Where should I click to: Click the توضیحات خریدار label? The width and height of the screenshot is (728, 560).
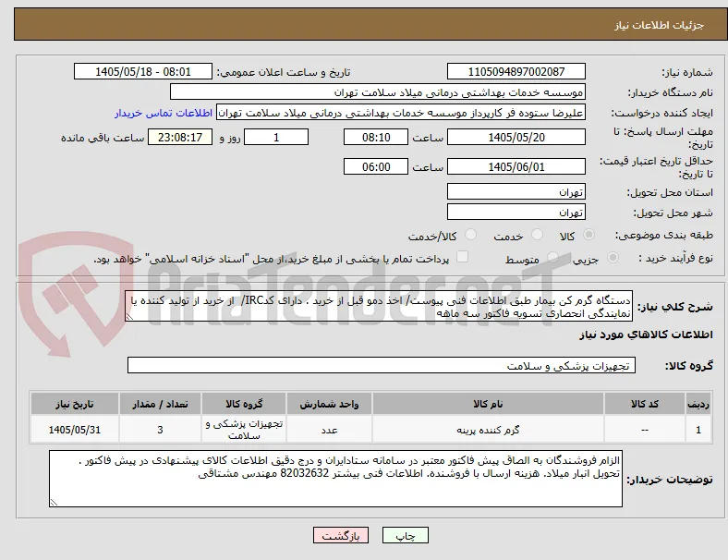point(670,480)
